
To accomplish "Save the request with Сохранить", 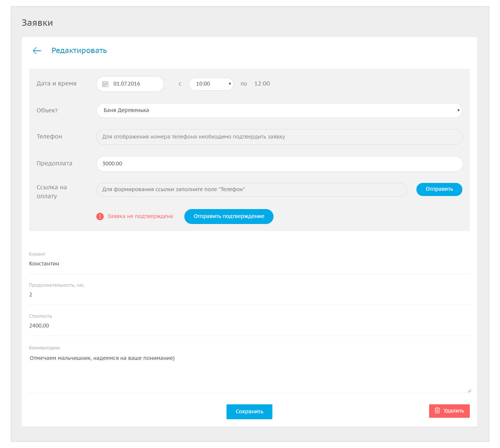I will click(x=249, y=412).
